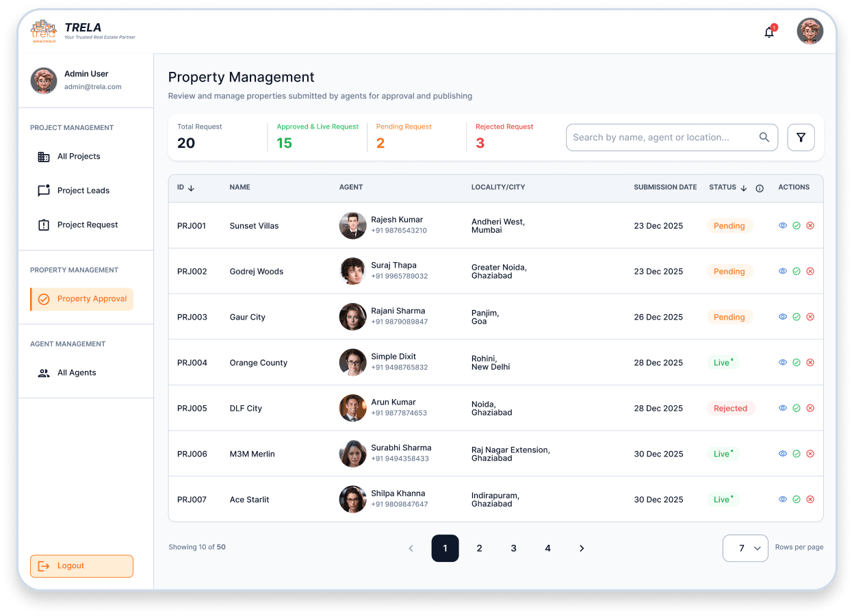This screenshot has height=616, width=854.
Task: Click the search magnifier icon
Action: [x=764, y=138]
